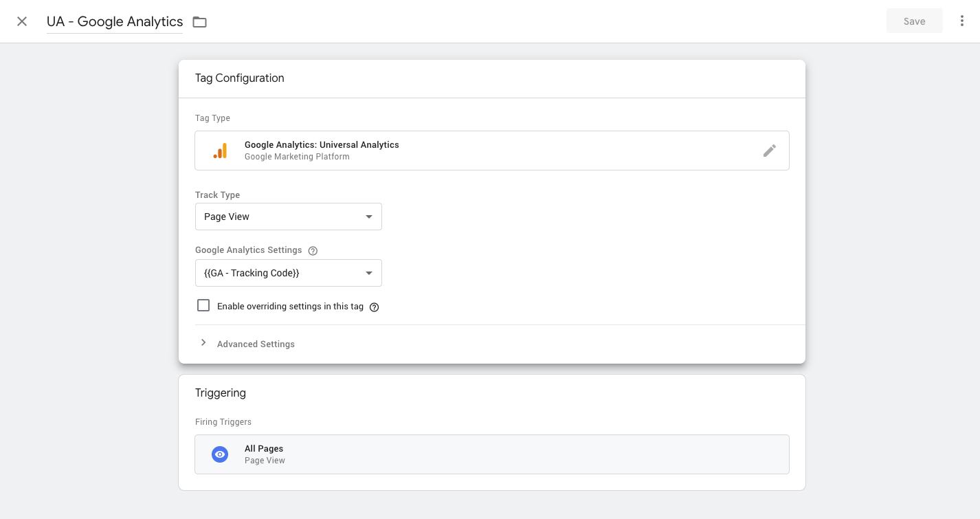Click the Firing Triggers label
Image resolution: width=980 pixels, height=519 pixels.
point(223,422)
